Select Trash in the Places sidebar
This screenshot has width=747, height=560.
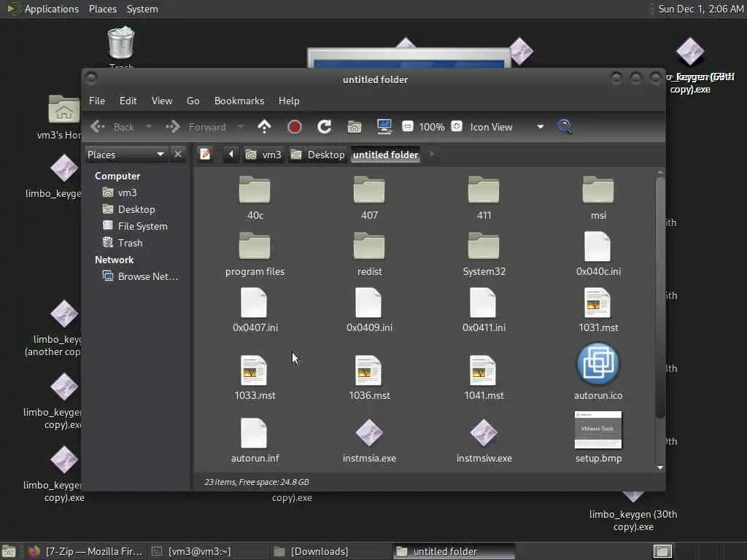123,243
